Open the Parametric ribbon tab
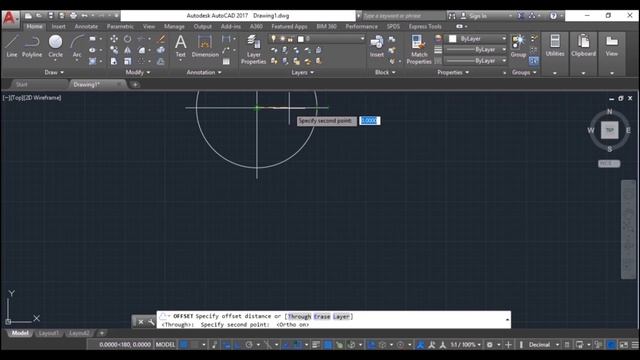This screenshot has height=360, width=640. [120, 27]
